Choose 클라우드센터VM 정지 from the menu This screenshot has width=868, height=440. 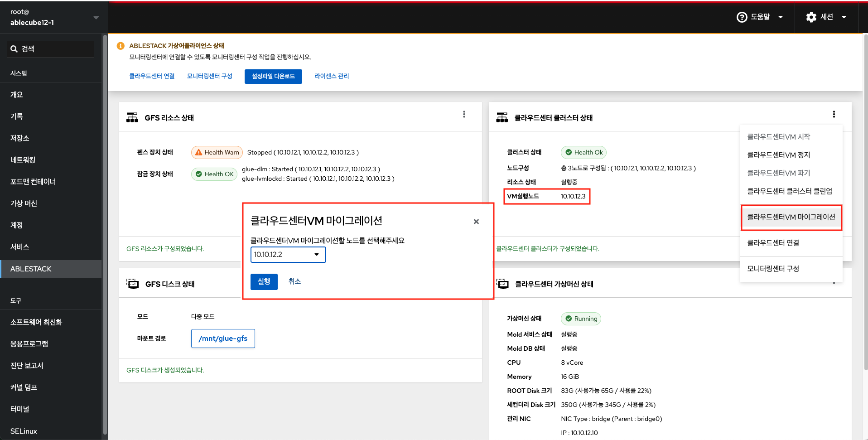click(778, 155)
